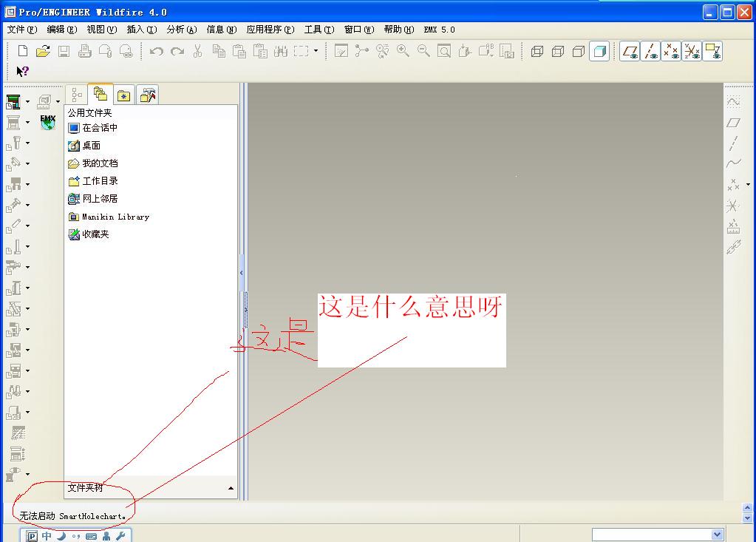Screen dimensions: 756x542
Task: Open the 分析(A) menu
Action: point(182,30)
